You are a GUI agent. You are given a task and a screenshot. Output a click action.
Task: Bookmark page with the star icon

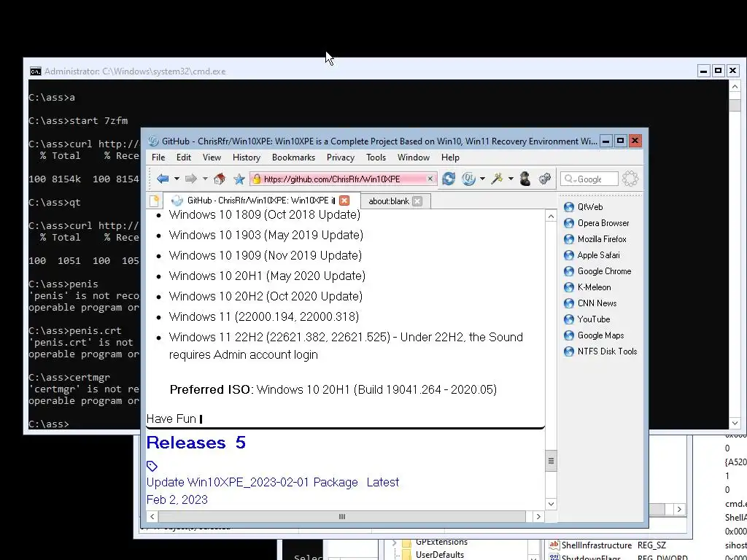click(x=239, y=179)
